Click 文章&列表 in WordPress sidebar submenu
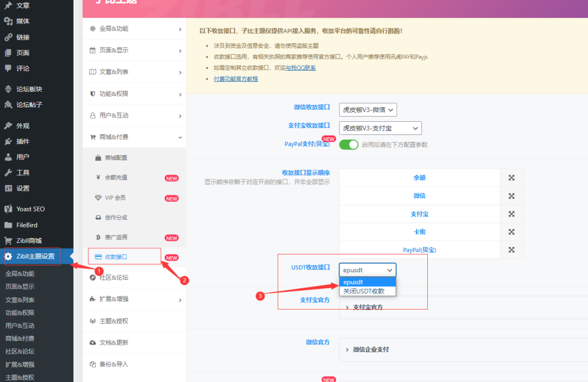The image size is (588, 382). (x=20, y=300)
